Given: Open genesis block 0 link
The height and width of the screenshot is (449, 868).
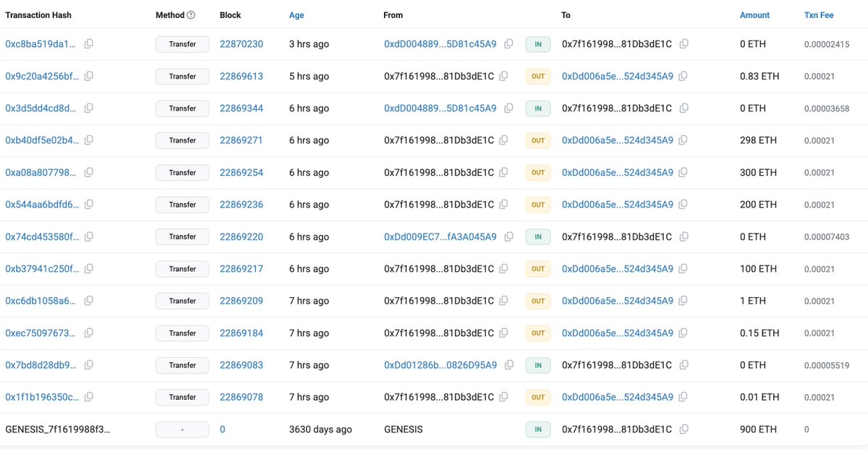Looking at the screenshot, I should (x=223, y=429).
